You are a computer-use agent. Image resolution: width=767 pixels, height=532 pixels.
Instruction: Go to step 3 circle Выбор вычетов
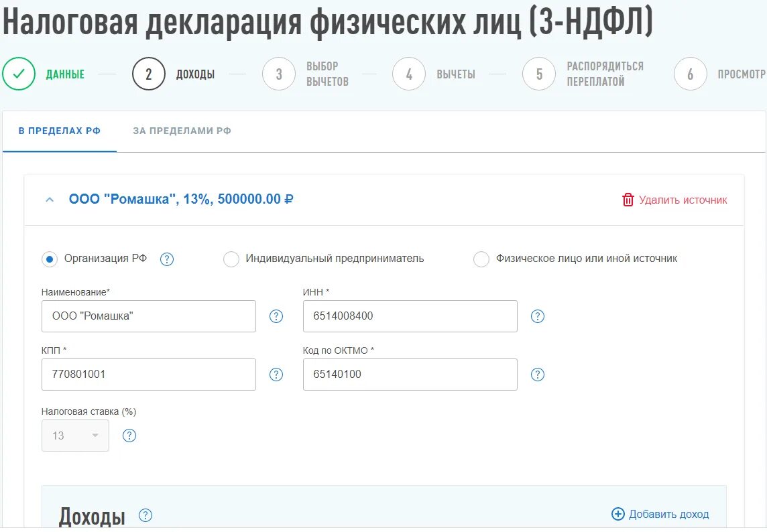click(279, 74)
